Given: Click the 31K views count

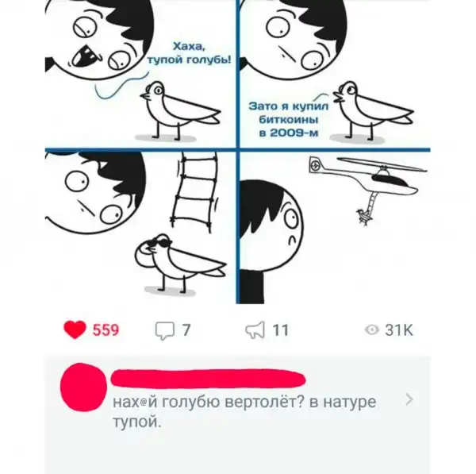Looking at the screenshot, I should coord(399,330).
